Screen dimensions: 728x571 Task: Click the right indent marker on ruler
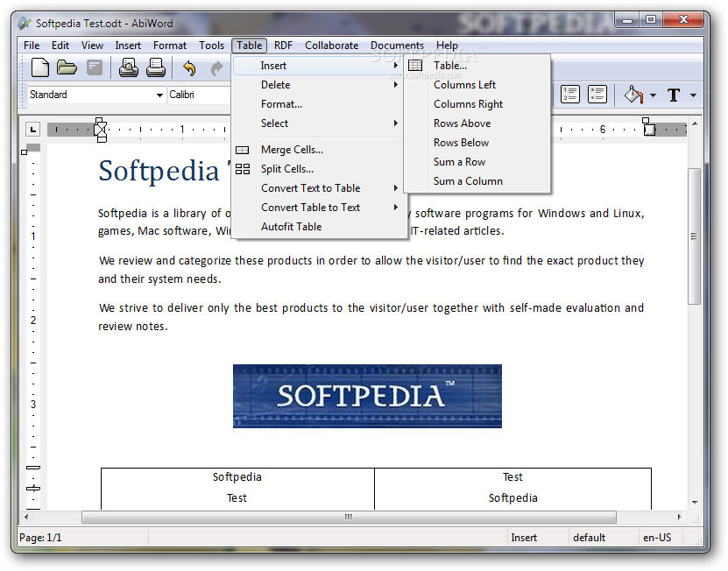(648, 126)
